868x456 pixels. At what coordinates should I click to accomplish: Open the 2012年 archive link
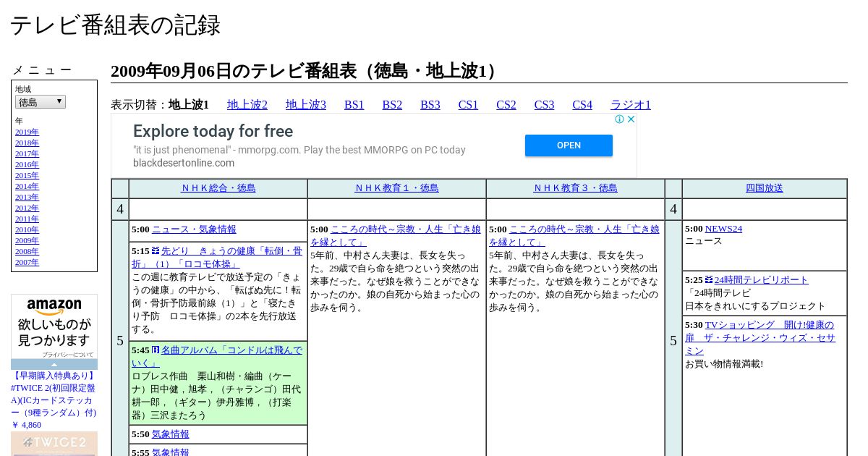(27, 208)
